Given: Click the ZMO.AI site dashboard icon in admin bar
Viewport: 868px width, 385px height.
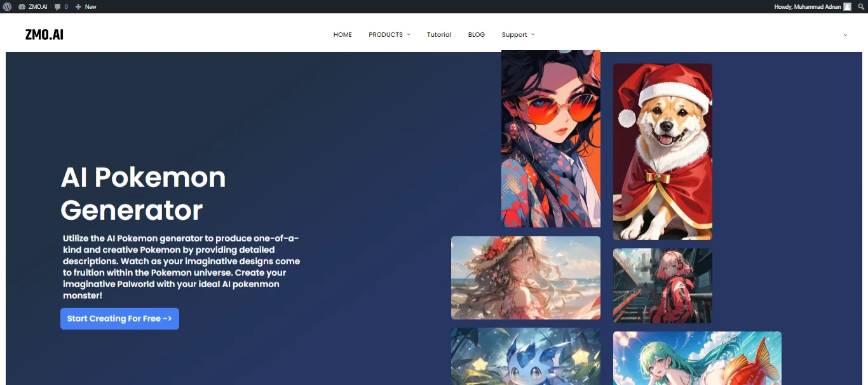Looking at the screenshot, I should (x=22, y=6).
